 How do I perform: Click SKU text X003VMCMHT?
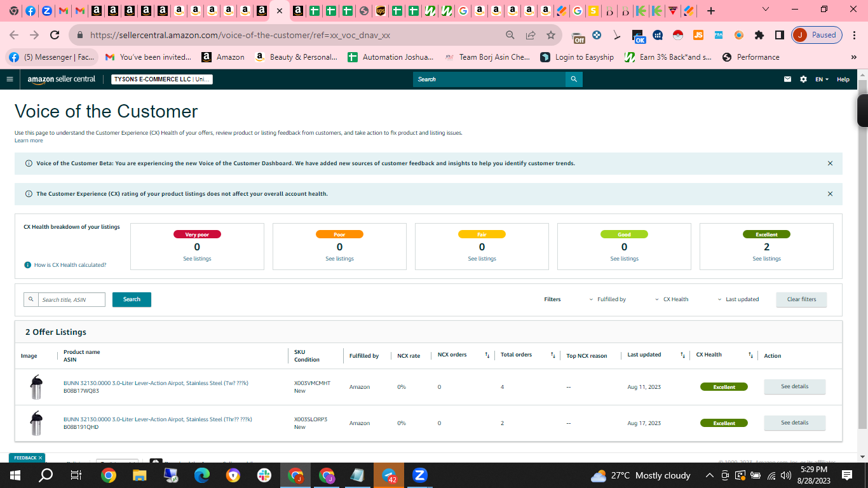point(312,383)
